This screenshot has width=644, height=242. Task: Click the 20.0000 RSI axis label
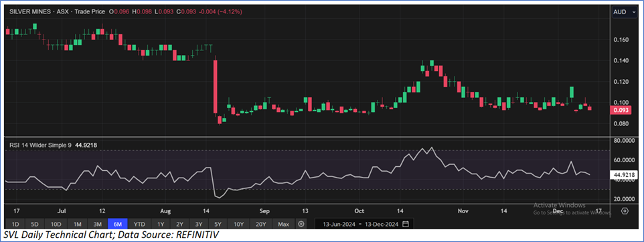pos(624,199)
